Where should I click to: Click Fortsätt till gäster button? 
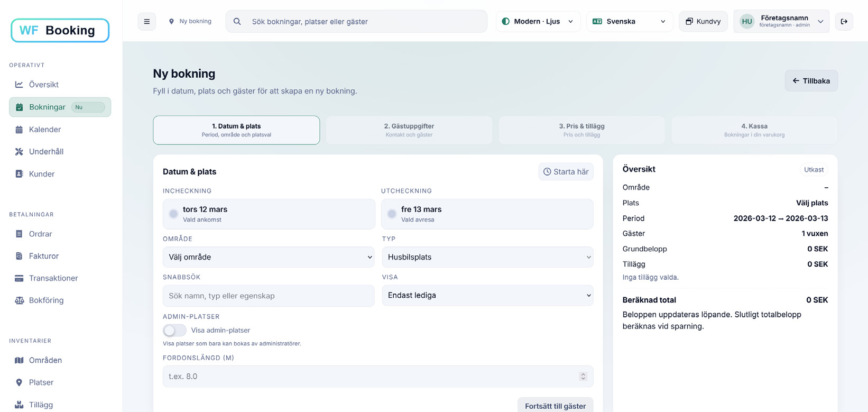tap(555, 406)
